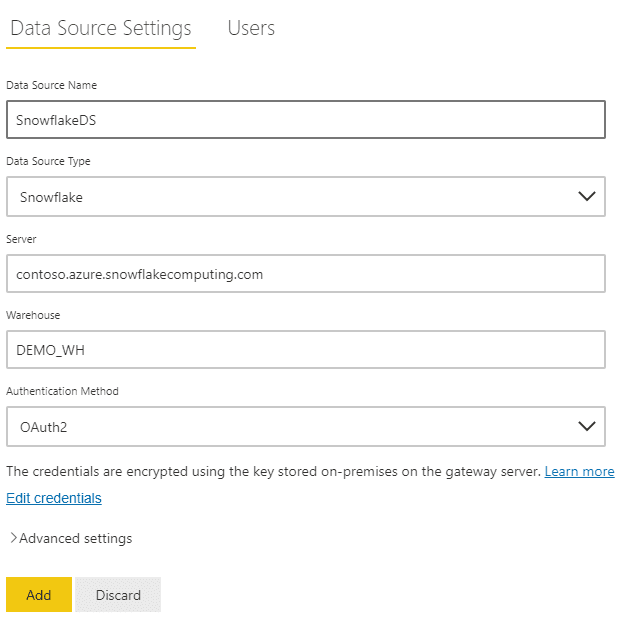
Task: Click the Server input field
Action: pyautogui.click(x=306, y=273)
